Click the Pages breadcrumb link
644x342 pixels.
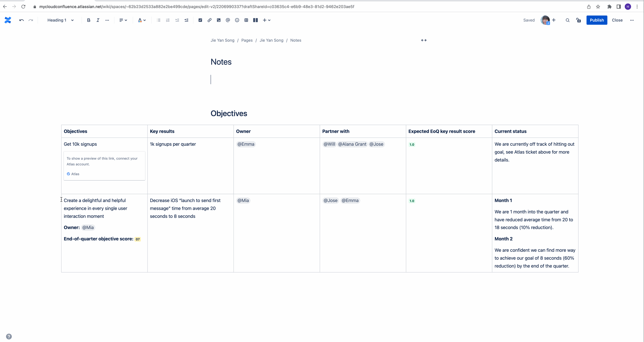click(247, 40)
